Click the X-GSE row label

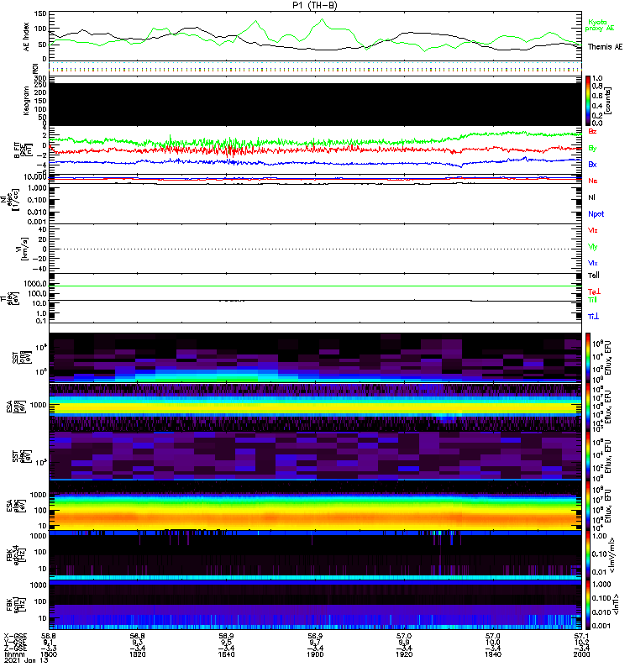pos(15,636)
